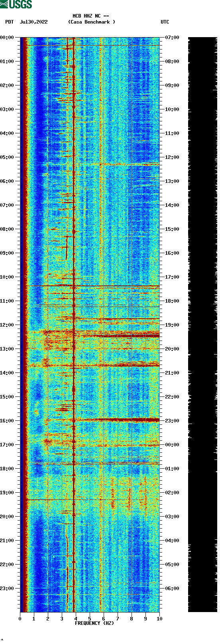Viewport: 220px width, 644px height.
Task: Click the PDT '04:00' time label
Action: [7, 133]
